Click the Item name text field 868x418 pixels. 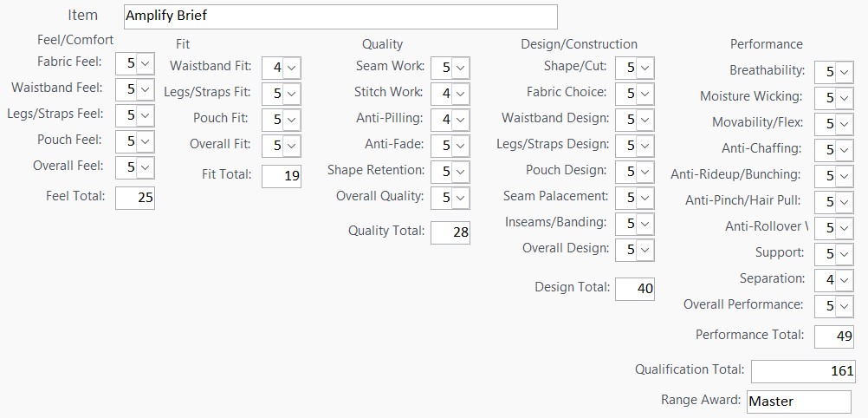coord(340,16)
